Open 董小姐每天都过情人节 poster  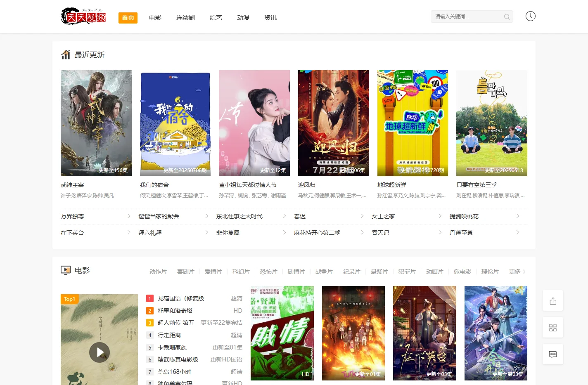[254, 123]
